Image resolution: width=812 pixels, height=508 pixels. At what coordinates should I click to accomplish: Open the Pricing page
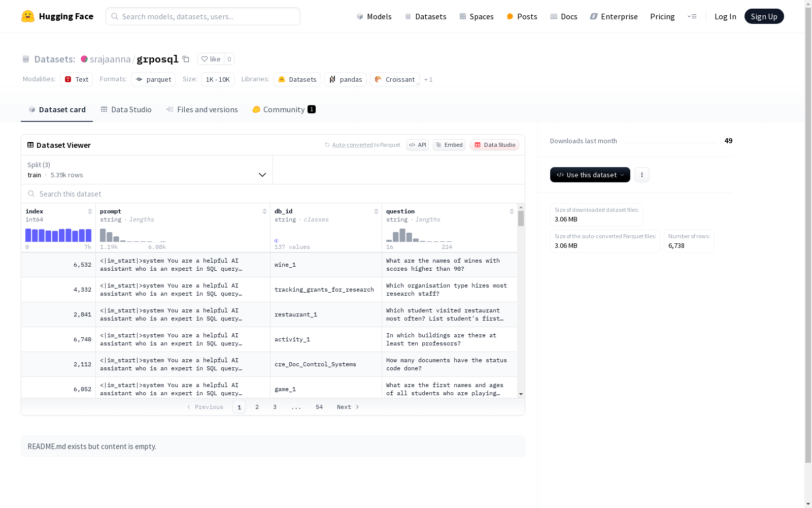pos(662,16)
